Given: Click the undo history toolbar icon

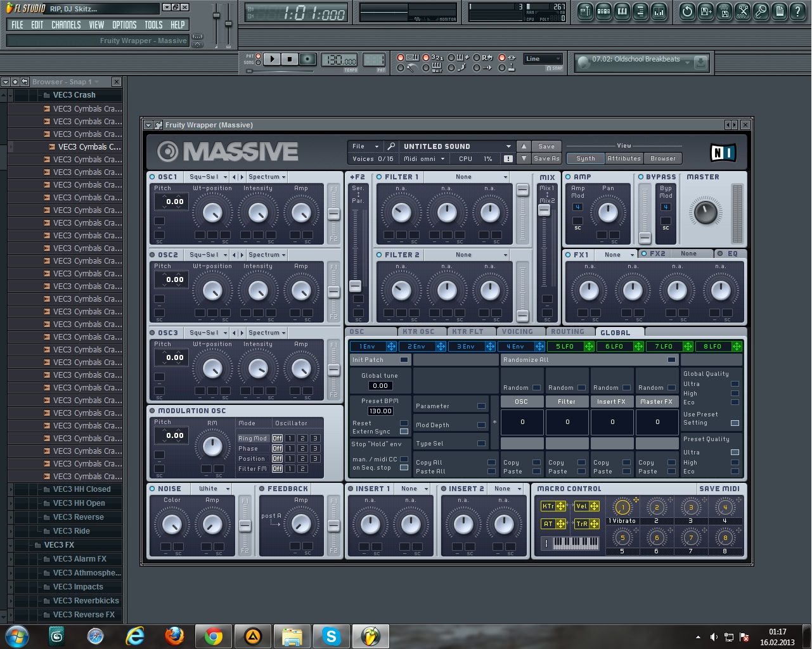Looking at the screenshot, I should [x=687, y=11].
